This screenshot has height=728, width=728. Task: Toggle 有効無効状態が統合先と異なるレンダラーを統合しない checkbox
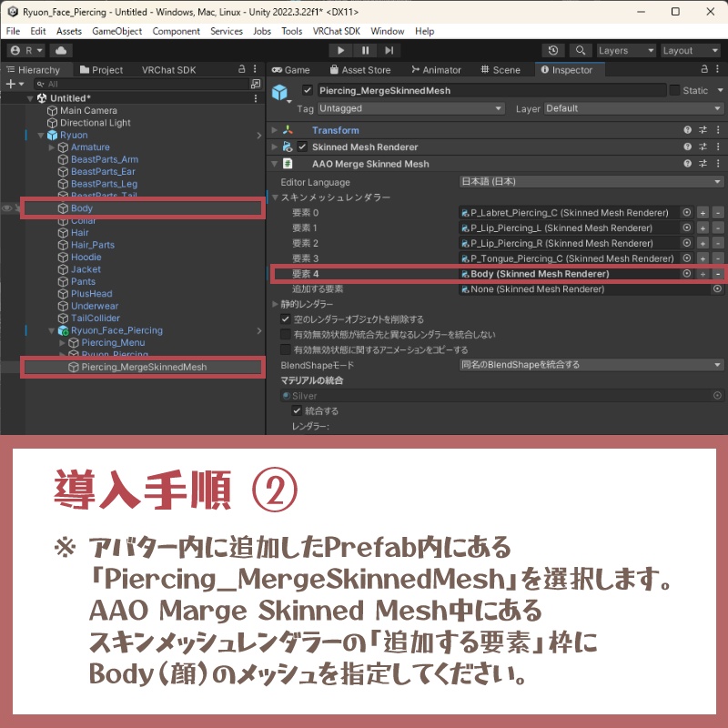coord(286,335)
